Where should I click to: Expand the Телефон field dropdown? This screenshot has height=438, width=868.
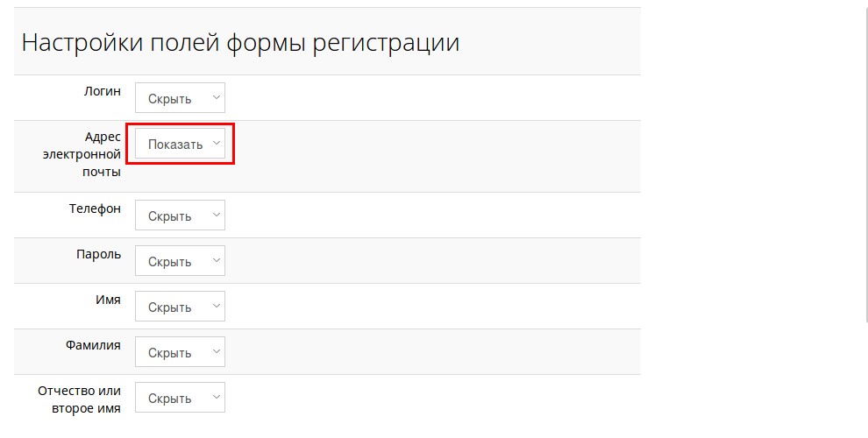[x=180, y=215]
